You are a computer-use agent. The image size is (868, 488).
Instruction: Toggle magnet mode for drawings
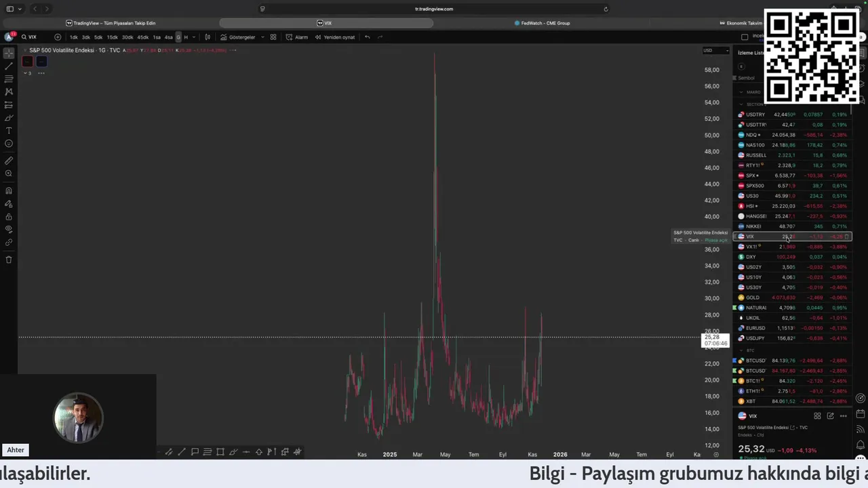coord(9,191)
